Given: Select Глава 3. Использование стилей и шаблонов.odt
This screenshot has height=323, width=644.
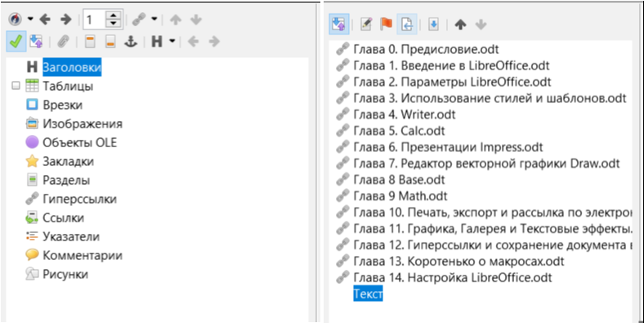Looking at the screenshot, I should coord(490,98).
